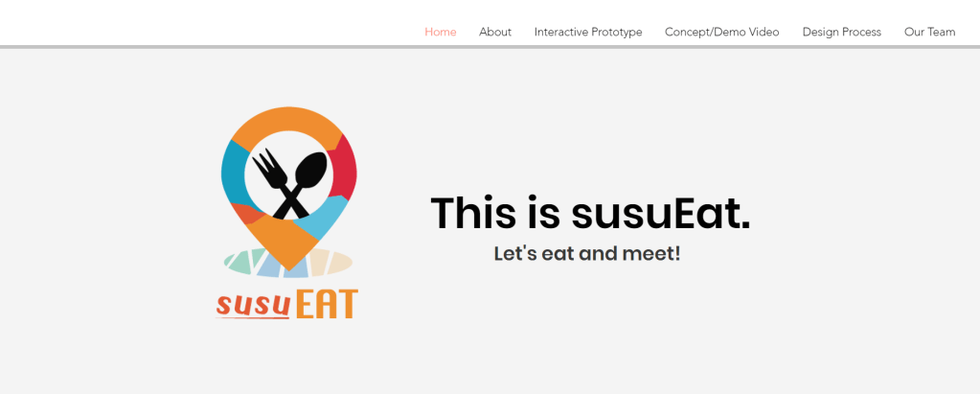Click the orange "EAT" logo lettering
Image resolution: width=980 pixels, height=394 pixels.
coord(327,304)
